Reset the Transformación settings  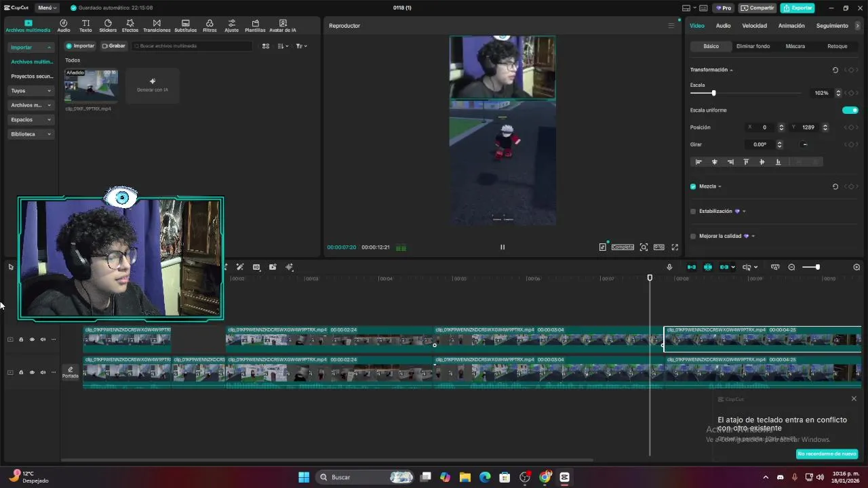click(835, 70)
